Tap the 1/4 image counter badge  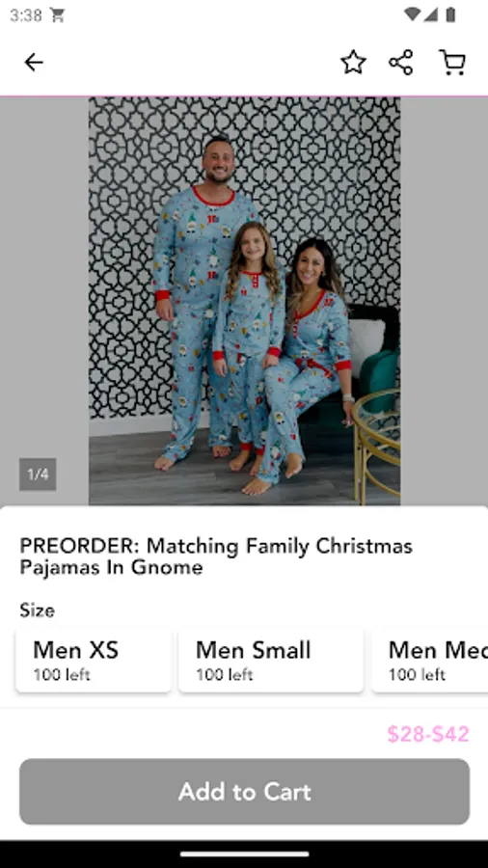pyautogui.click(x=38, y=475)
